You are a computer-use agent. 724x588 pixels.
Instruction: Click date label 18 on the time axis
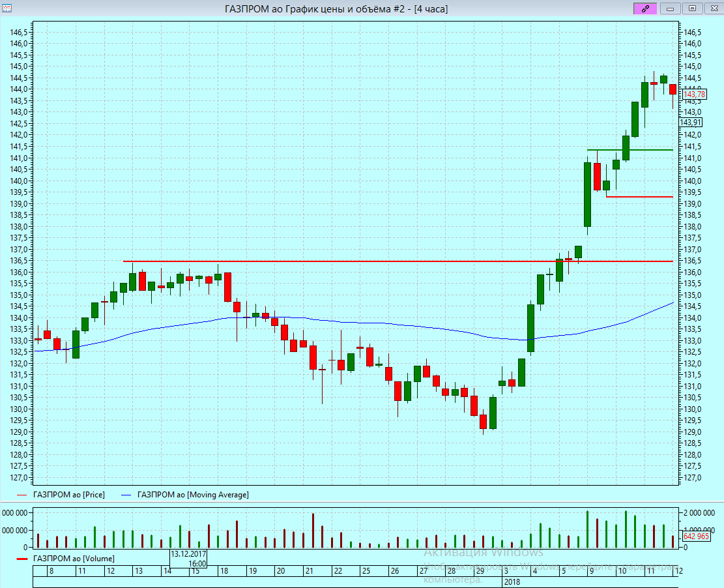click(x=224, y=571)
